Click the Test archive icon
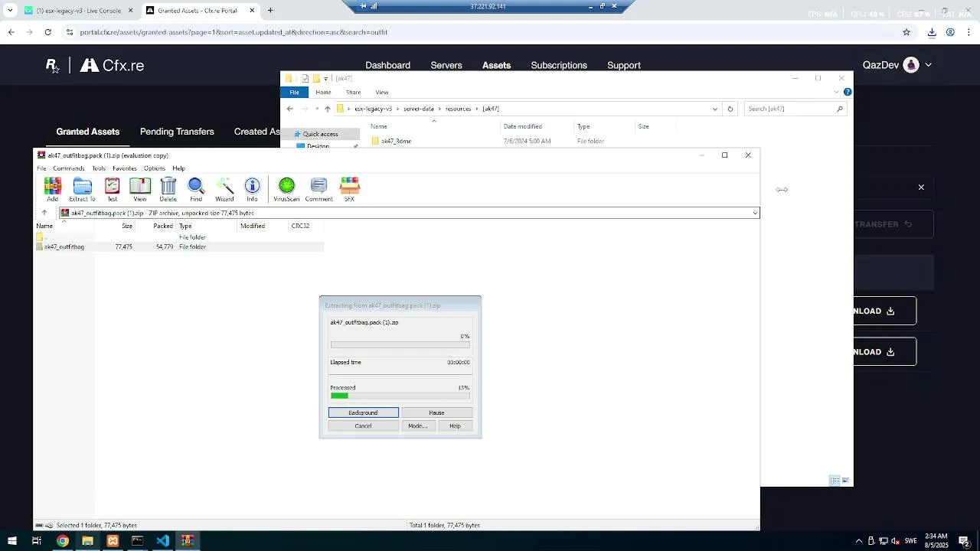 (112, 189)
